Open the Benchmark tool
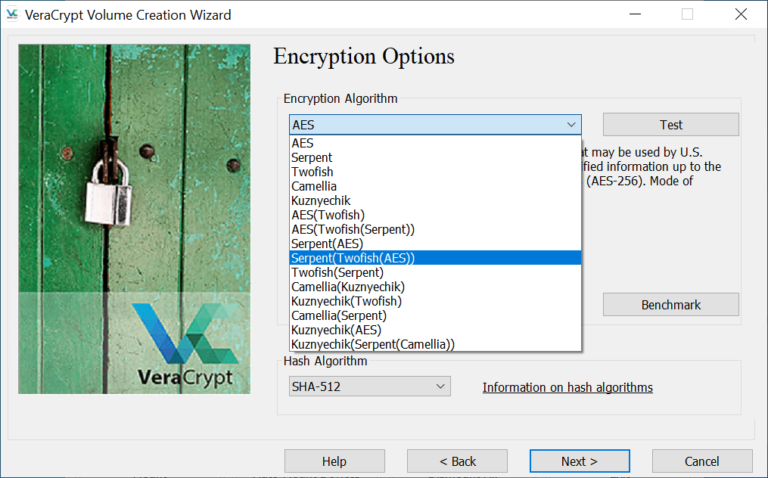Screen dimensions: 768x478 point(671,305)
